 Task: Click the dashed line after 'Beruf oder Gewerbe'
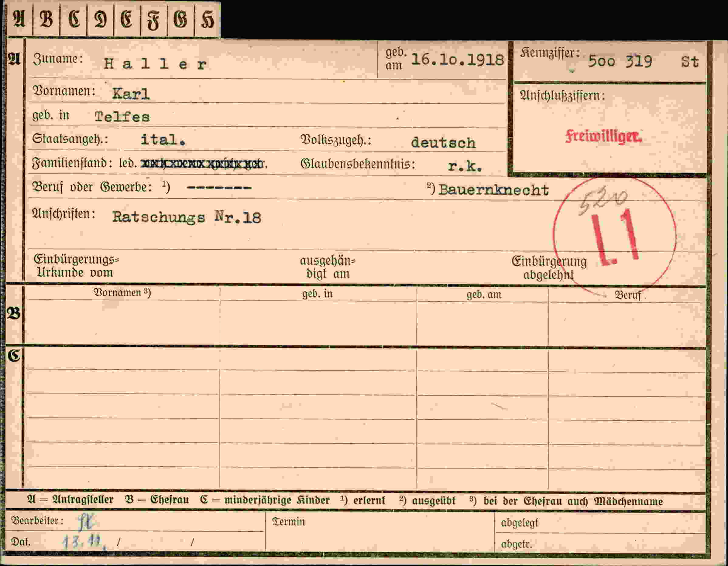[219, 188]
